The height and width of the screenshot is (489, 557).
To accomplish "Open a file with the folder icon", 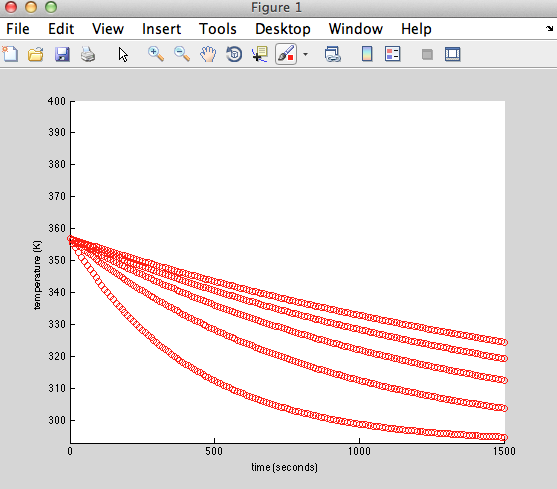I will point(36,54).
